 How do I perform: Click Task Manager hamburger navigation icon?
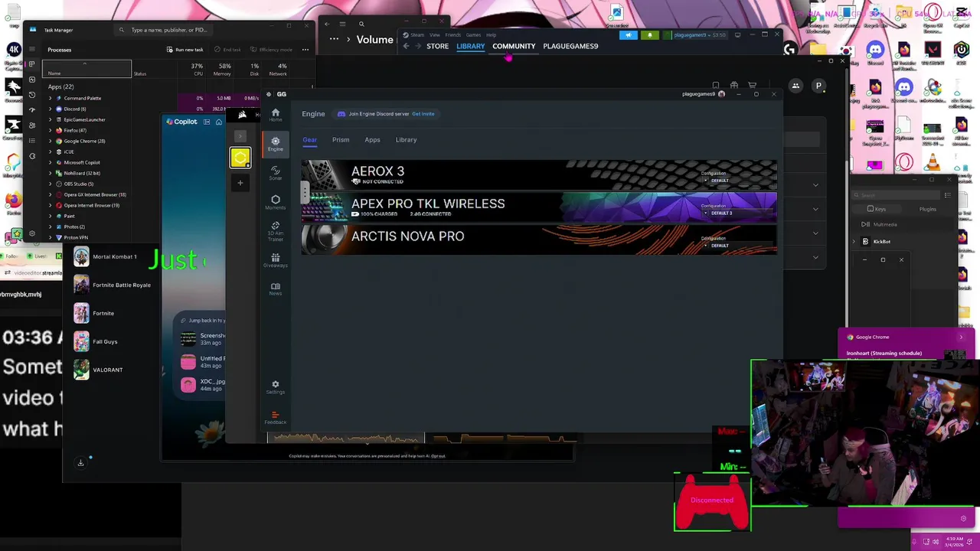click(x=31, y=50)
